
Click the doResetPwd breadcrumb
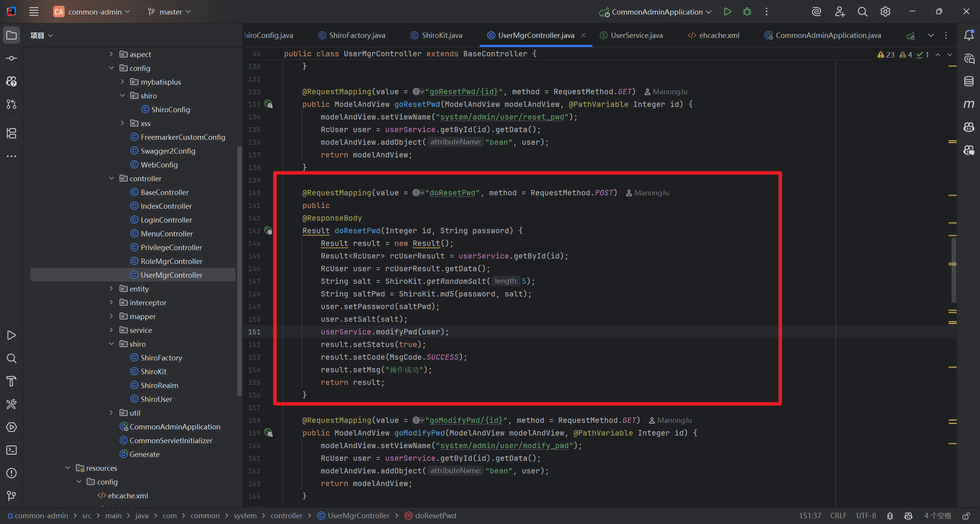(431, 516)
